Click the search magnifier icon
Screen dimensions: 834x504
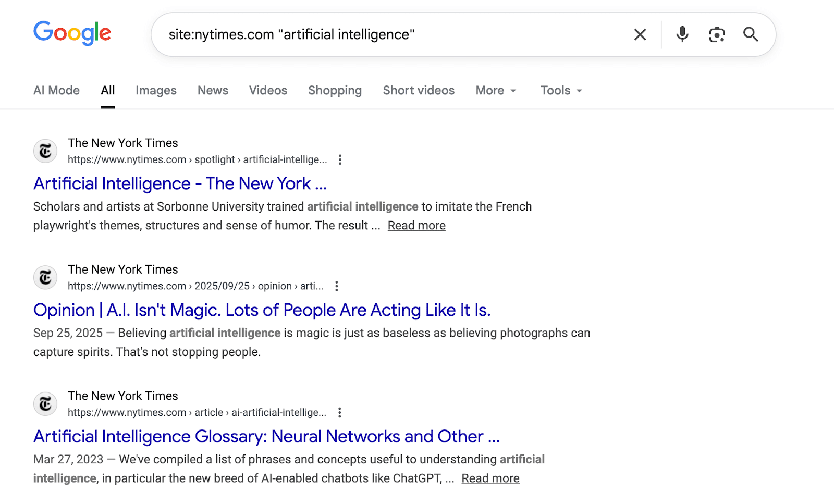751,34
